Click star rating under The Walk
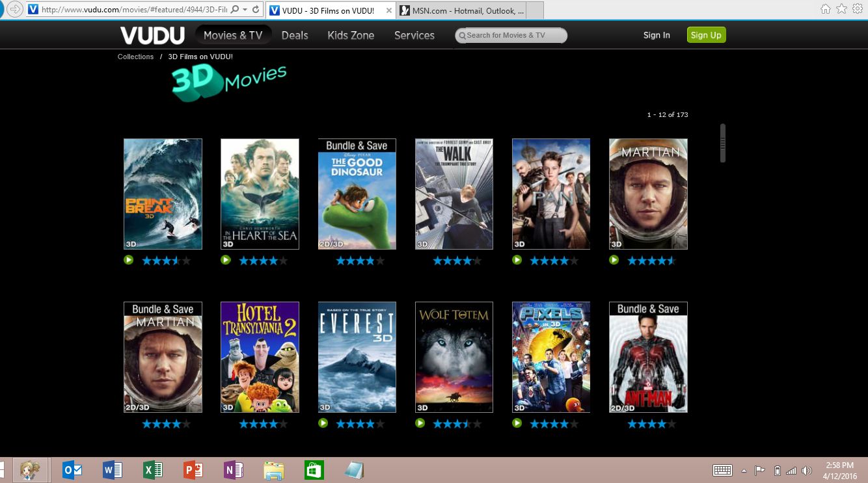Viewport: 868px width, 483px height. [457, 261]
